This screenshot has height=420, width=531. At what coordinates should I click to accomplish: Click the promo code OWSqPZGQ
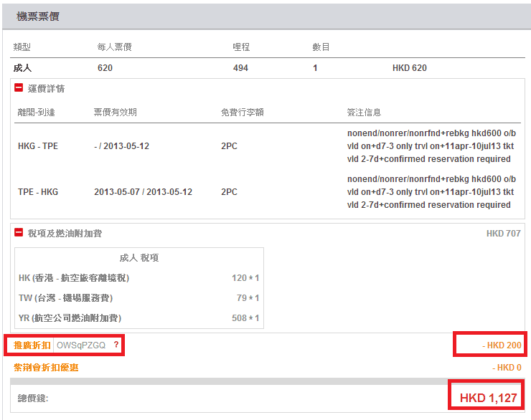pyautogui.click(x=81, y=345)
